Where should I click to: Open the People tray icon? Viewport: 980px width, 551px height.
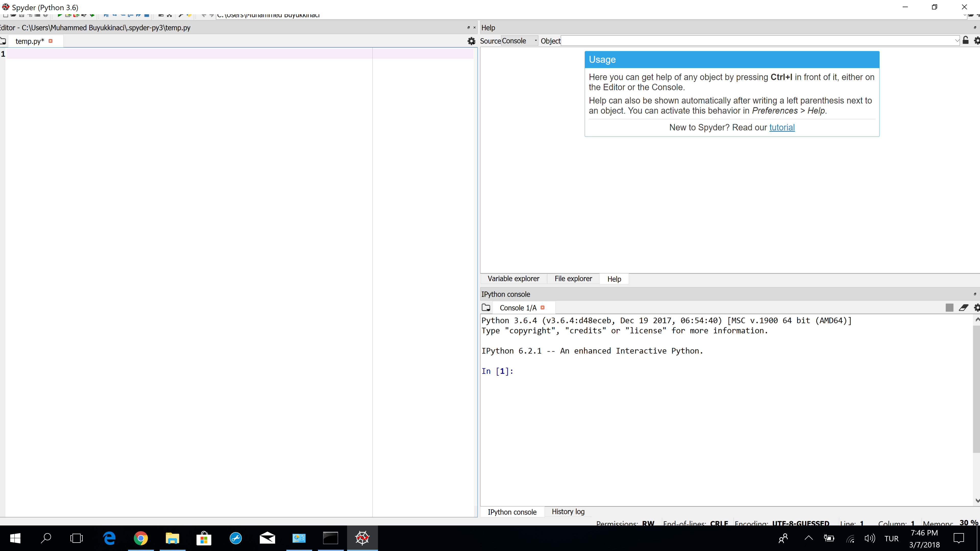783,539
